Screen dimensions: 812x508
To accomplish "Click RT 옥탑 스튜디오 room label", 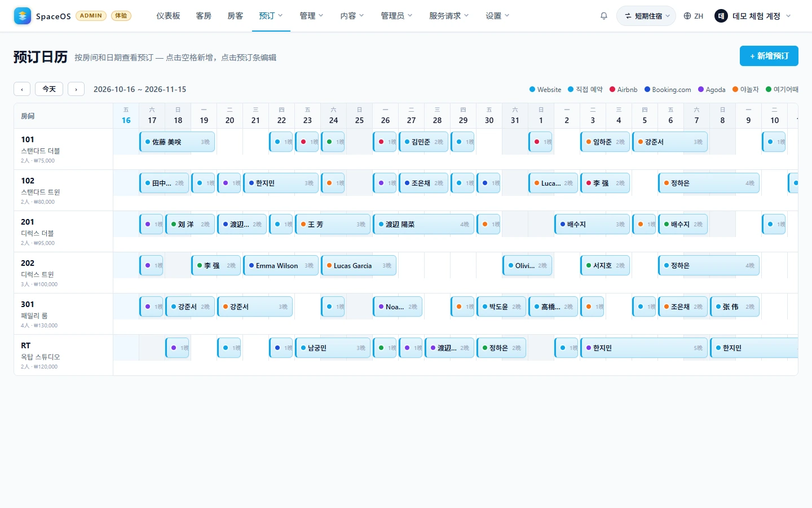I will (x=63, y=355).
